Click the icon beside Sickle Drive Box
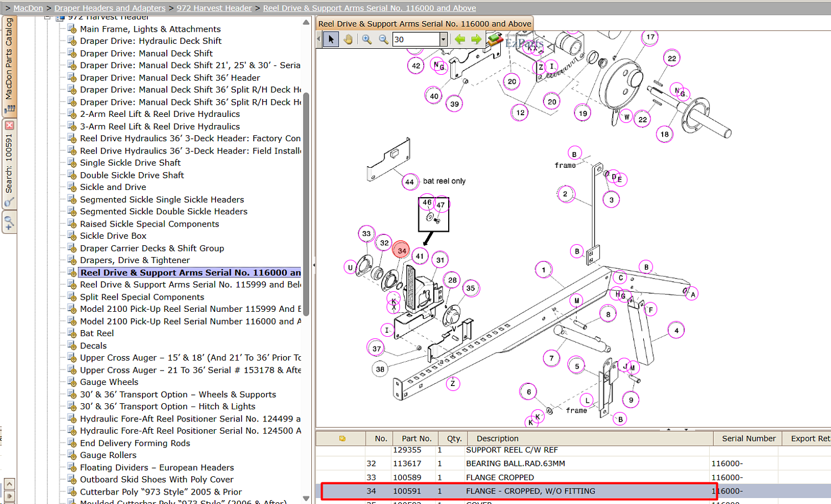This screenshot has height=504, width=831. [72, 236]
